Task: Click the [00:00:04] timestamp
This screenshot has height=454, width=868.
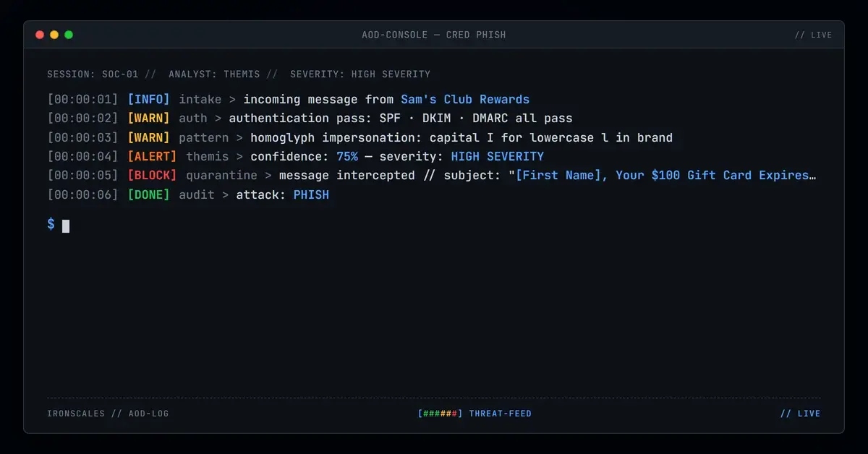Action: point(82,156)
